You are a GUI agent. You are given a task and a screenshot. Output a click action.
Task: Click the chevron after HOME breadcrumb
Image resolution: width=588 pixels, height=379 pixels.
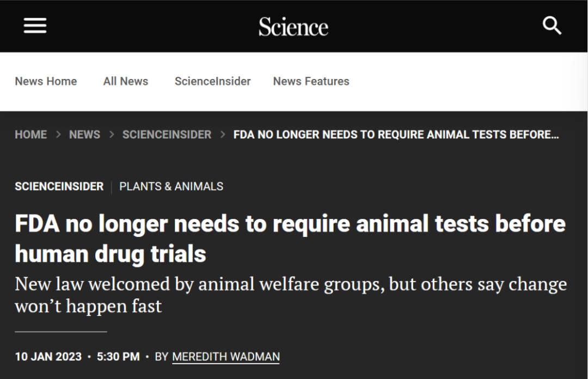click(x=58, y=135)
